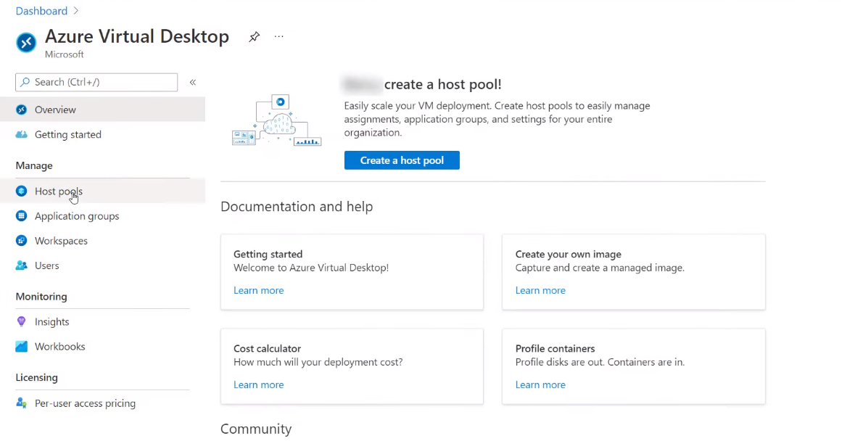868x441 pixels.
Task: Click the Create a host pool button
Action: pos(402,160)
